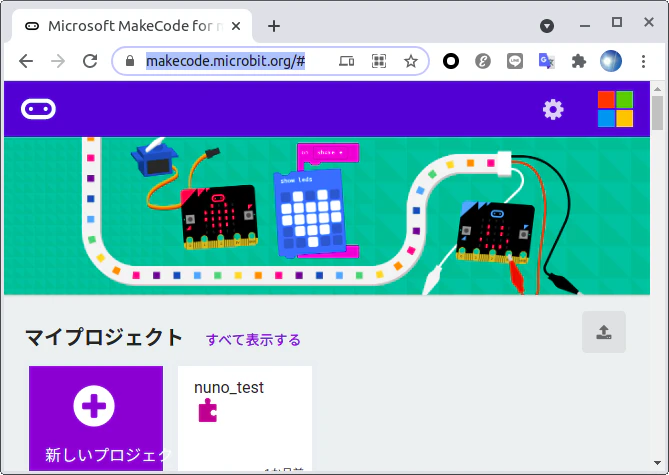The image size is (669, 475).
Task: Click the すべて表示する link
Action: (253, 340)
